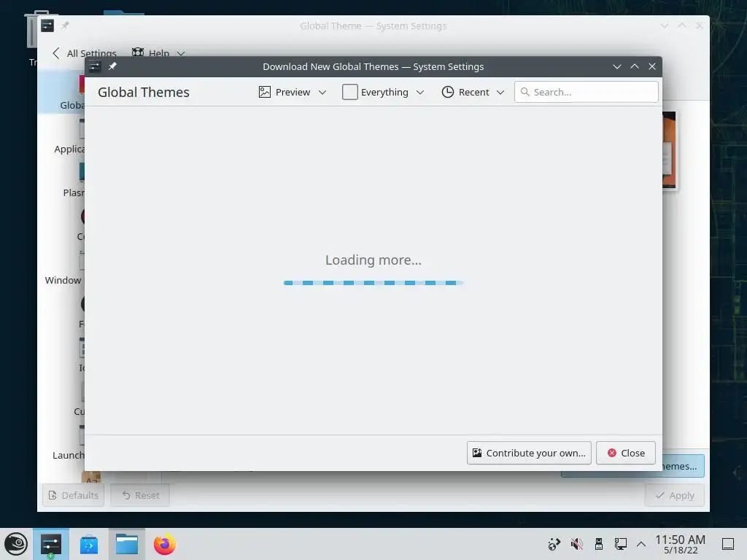Maximize the Download New Global Themes dialog
Image resolution: width=747 pixels, height=560 pixels.
635,66
